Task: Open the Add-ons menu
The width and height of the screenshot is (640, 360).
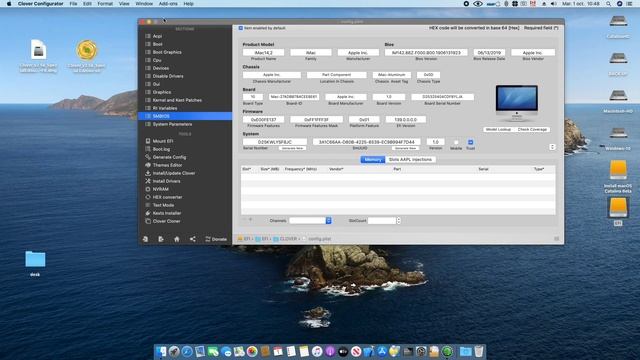Action: point(168,4)
